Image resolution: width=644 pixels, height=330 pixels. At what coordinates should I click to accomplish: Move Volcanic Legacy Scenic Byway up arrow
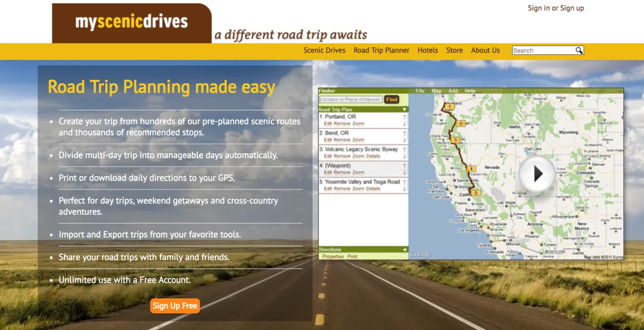click(x=405, y=150)
